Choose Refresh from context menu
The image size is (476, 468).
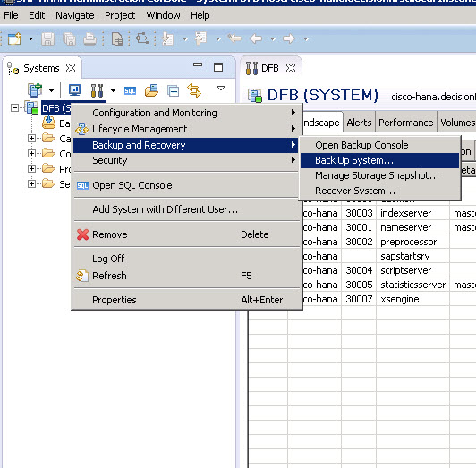185,276
